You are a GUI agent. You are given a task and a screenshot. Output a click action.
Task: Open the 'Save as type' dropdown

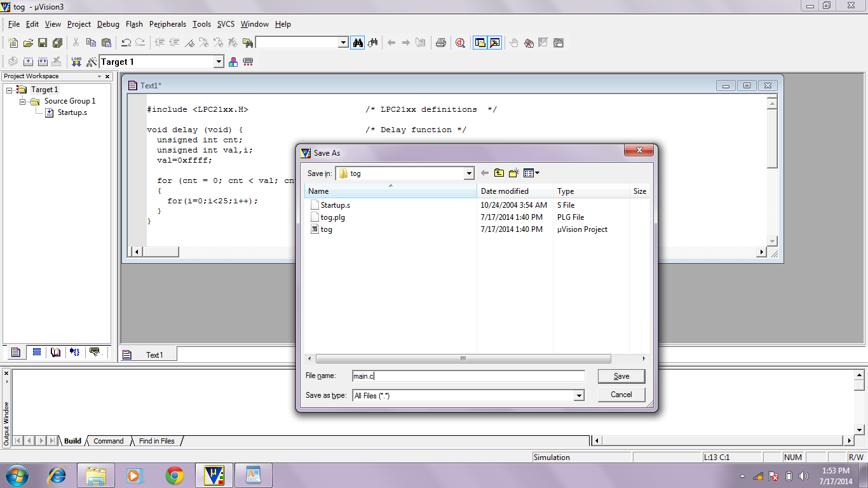click(x=578, y=395)
